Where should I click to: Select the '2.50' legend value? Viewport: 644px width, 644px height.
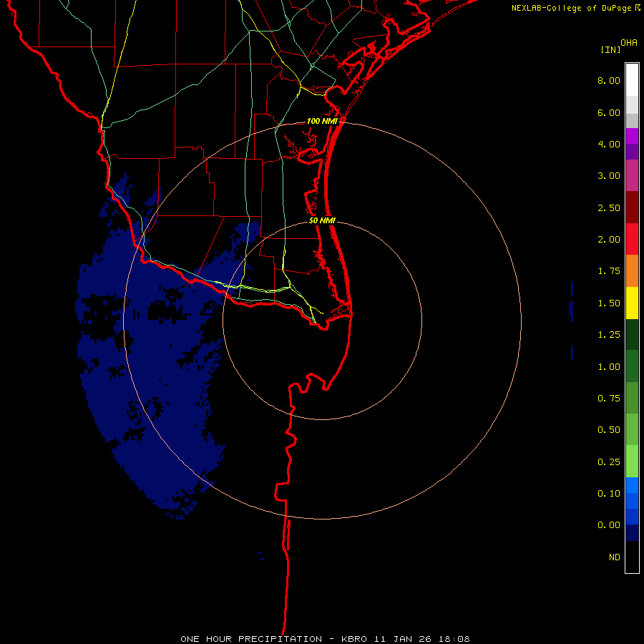pyautogui.click(x=609, y=208)
